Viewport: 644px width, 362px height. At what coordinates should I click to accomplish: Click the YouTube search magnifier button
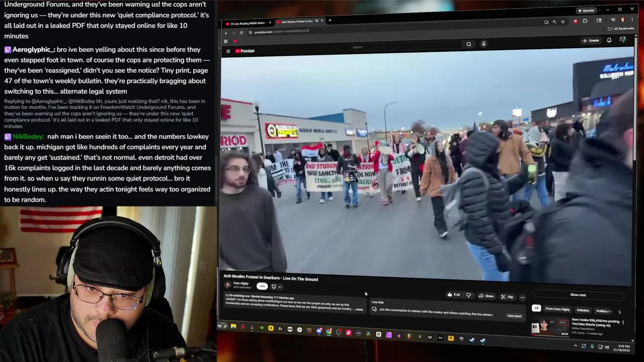pyautogui.click(x=468, y=44)
